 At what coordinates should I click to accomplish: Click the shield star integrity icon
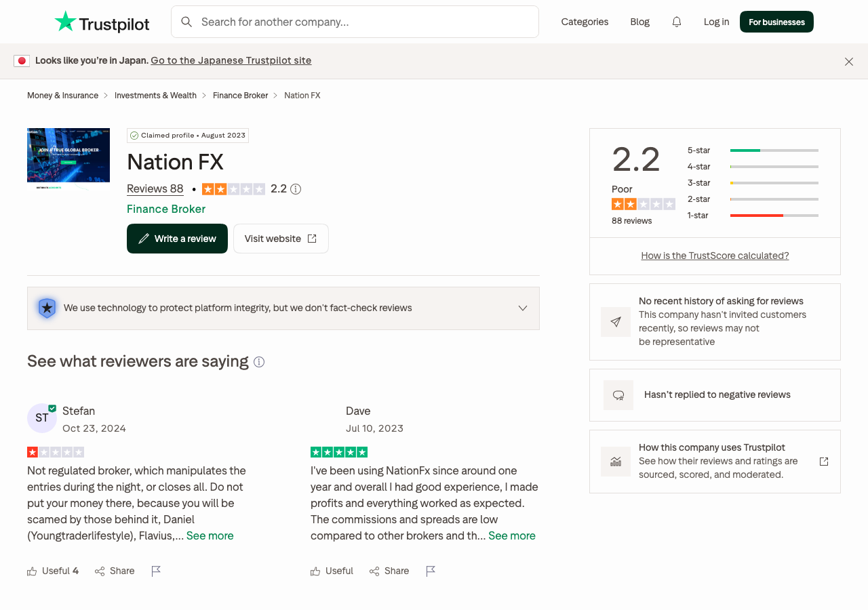pyautogui.click(x=47, y=308)
